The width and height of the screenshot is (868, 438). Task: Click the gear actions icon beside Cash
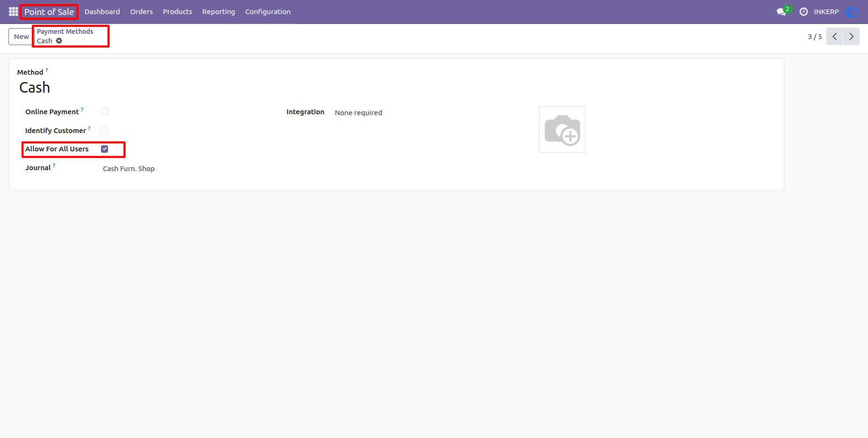pos(59,41)
